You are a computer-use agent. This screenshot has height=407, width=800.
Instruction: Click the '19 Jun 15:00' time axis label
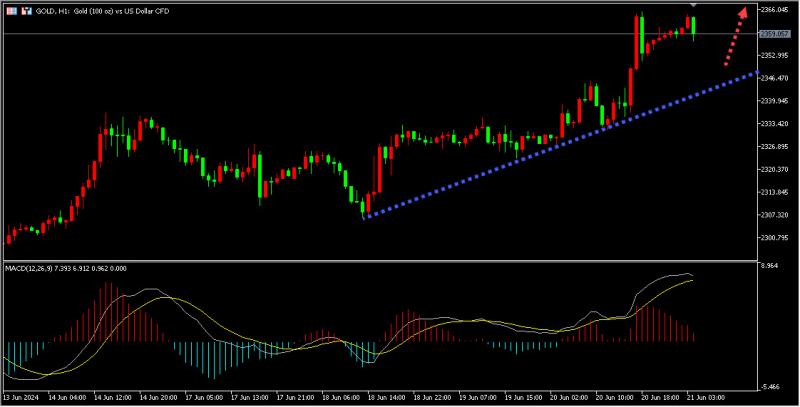tap(524, 397)
